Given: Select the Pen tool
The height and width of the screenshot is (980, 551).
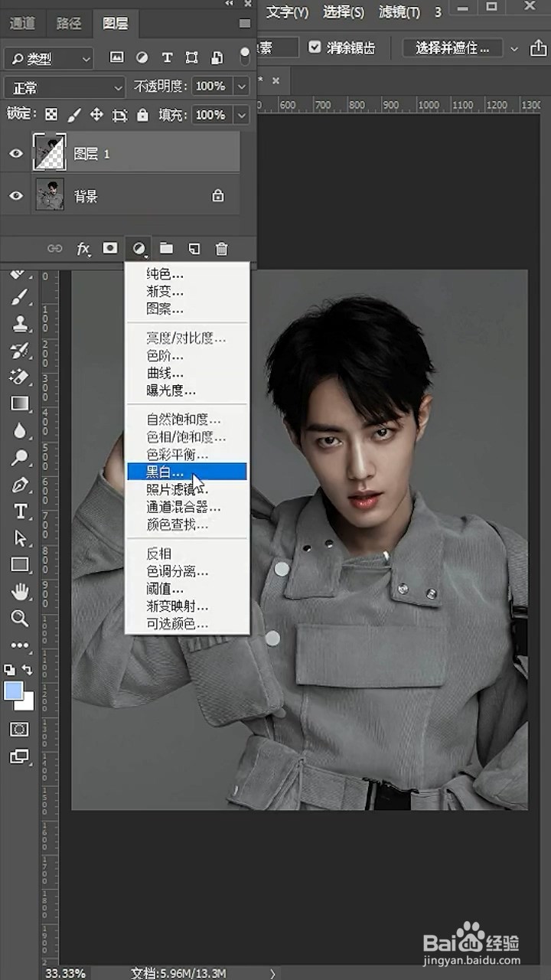Looking at the screenshot, I should 20,485.
